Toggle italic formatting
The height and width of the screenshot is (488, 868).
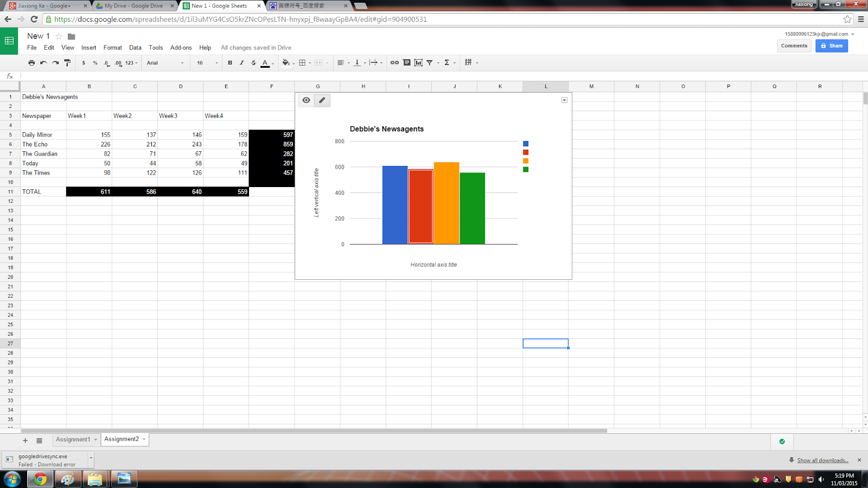241,62
